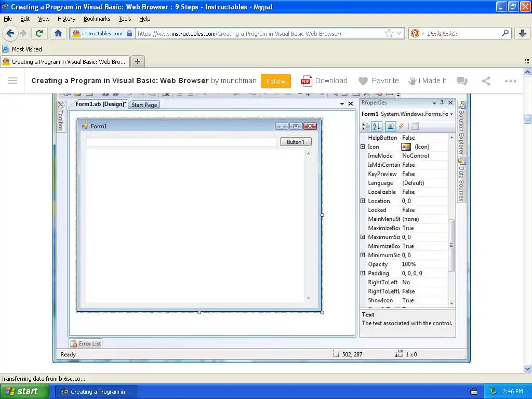Expand the MinimumSize property row
Image resolution: width=532 pixels, height=399 pixels.
363,255
